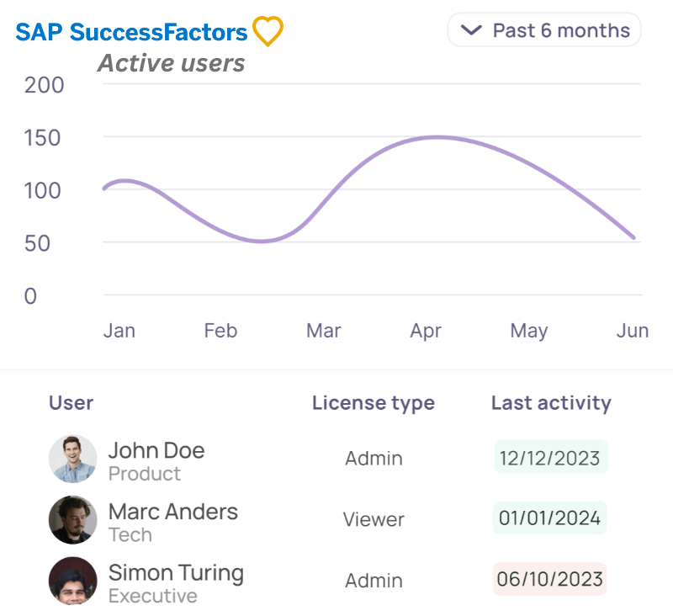Click Simon Turing's red 06/10/2023 activity badge
Viewport: 673px width, 616px height.
click(x=549, y=579)
